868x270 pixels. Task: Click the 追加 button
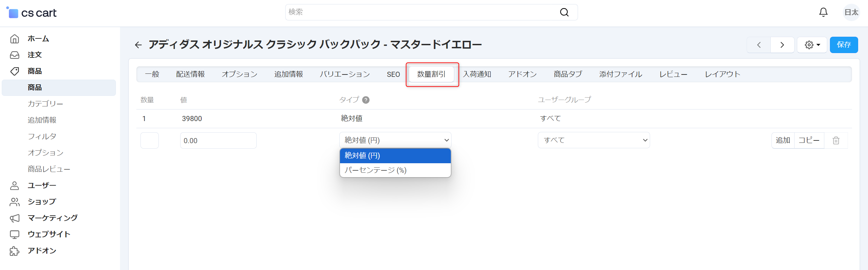(x=783, y=140)
